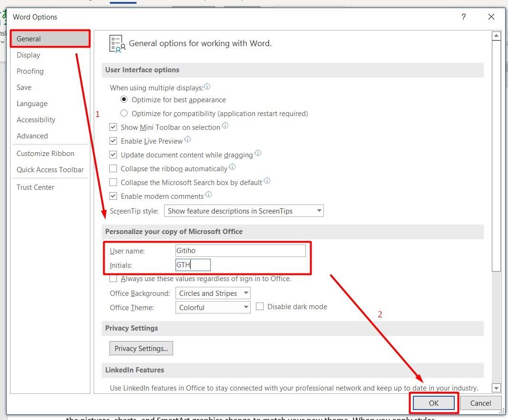Viewport: 508px width, 420px height.
Task: Click info icon beside Collapse Microsoft Search box
Action: pos(267,180)
